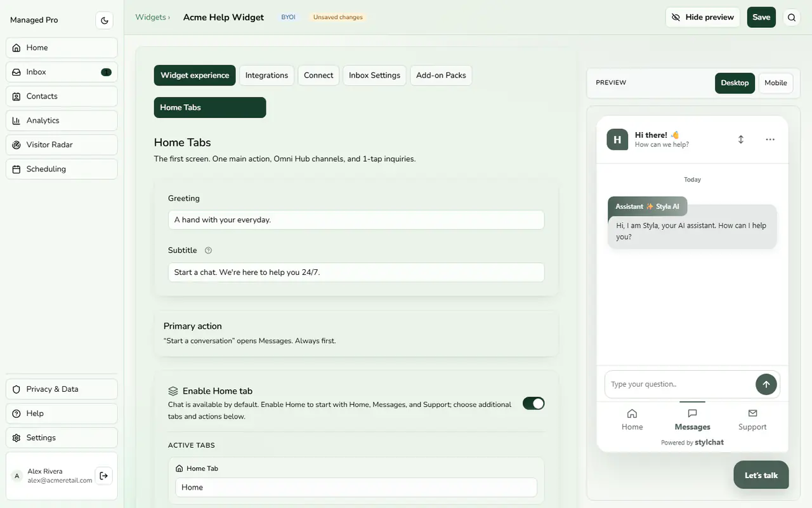Click the H avatar in chat preview

[x=617, y=139]
